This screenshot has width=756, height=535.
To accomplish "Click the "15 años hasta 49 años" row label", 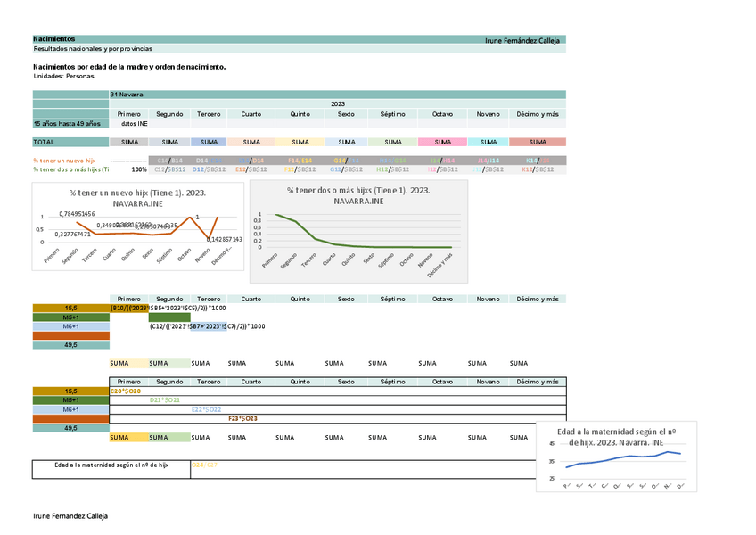I will tap(65, 124).
